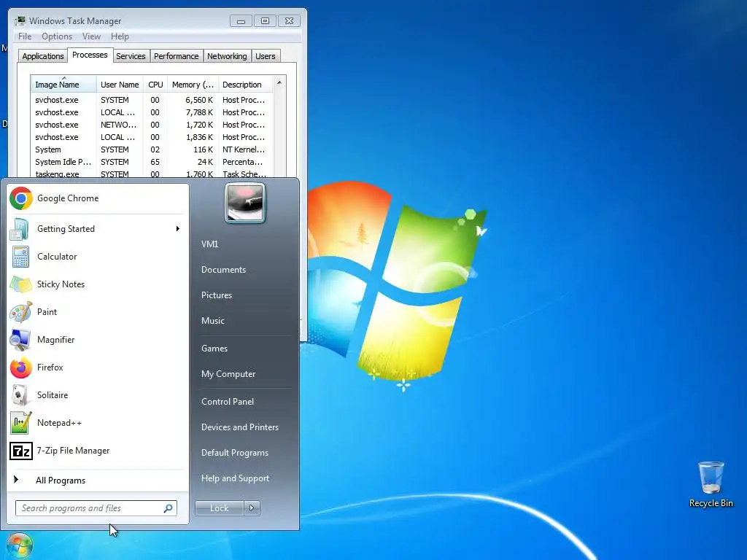Screen dimensions: 747x560
Task: Open Default Programs
Action: coord(234,453)
